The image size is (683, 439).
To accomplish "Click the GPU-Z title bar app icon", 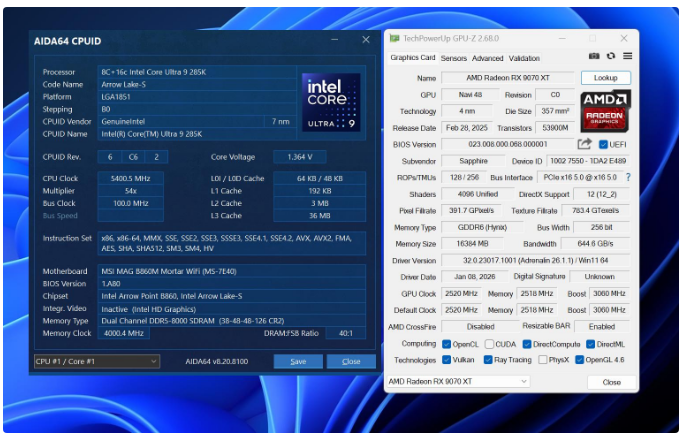I will (394, 38).
